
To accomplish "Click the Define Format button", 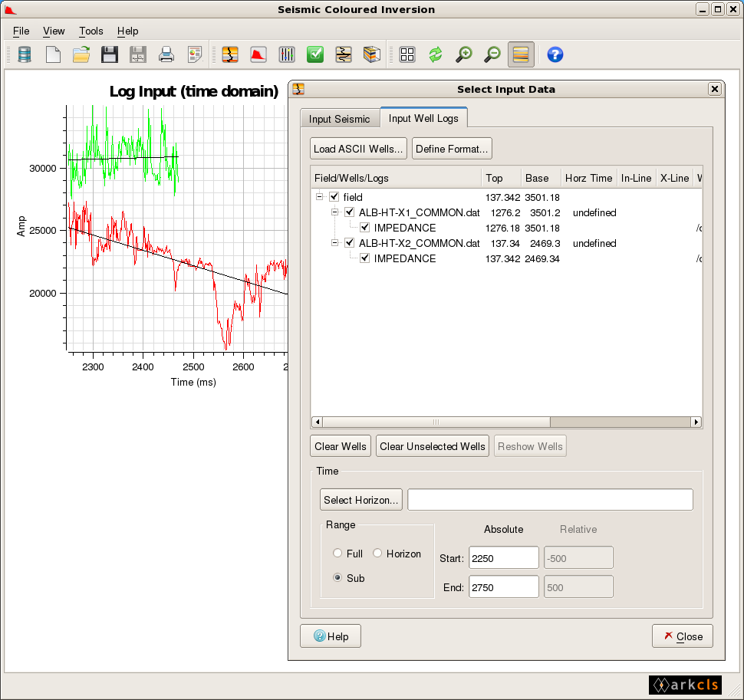I will 452,149.
